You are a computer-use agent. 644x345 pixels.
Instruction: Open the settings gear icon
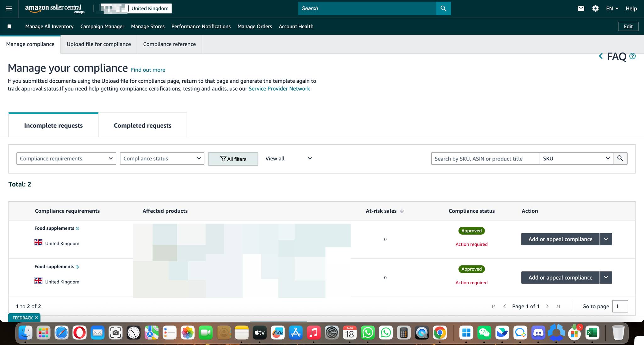(595, 8)
